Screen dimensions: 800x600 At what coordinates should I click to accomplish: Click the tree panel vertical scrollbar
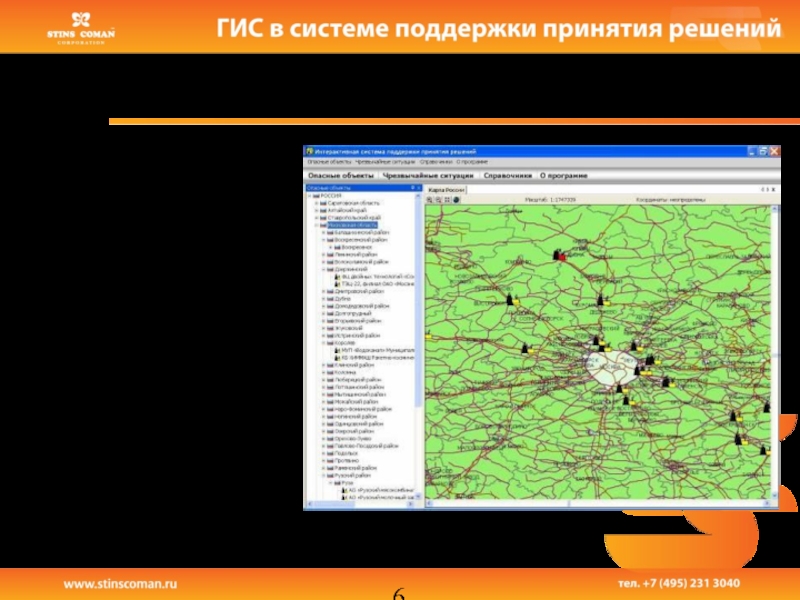tap(419, 345)
